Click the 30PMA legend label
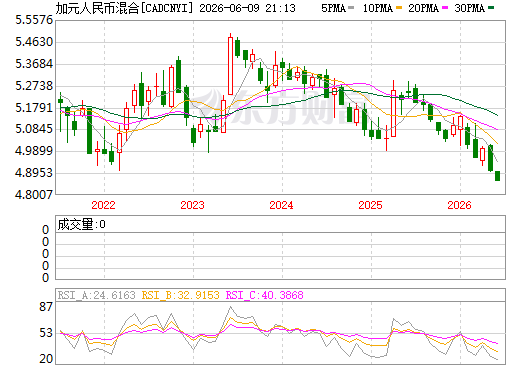Image resolution: width=520 pixels, height=365 pixels. pyautogui.click(x=469, y=8)
